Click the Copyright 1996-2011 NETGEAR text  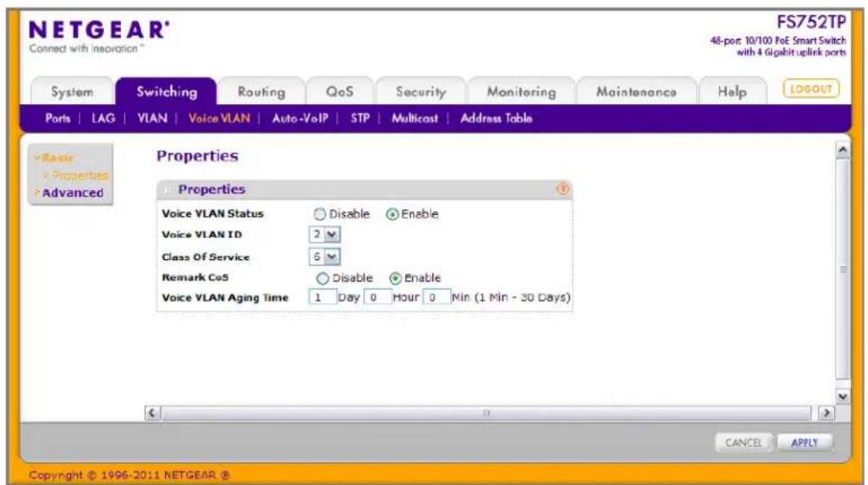tap(129, 475)
